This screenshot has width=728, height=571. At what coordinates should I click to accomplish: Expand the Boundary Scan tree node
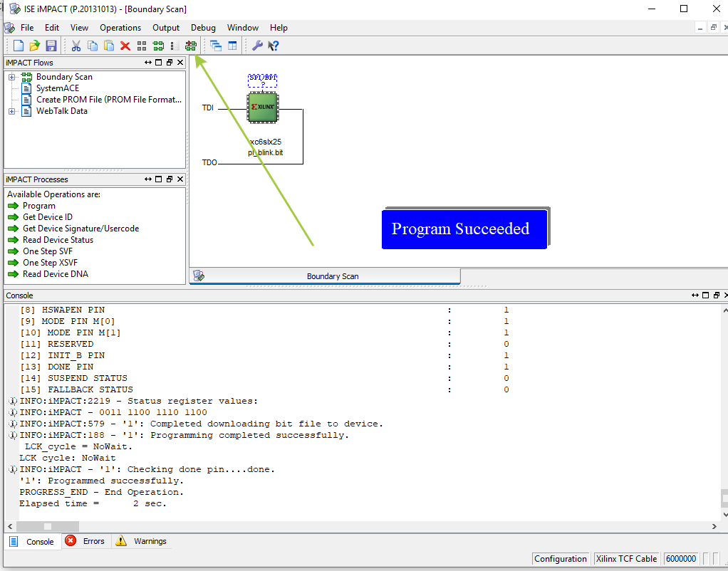click(x=11, y=77)
